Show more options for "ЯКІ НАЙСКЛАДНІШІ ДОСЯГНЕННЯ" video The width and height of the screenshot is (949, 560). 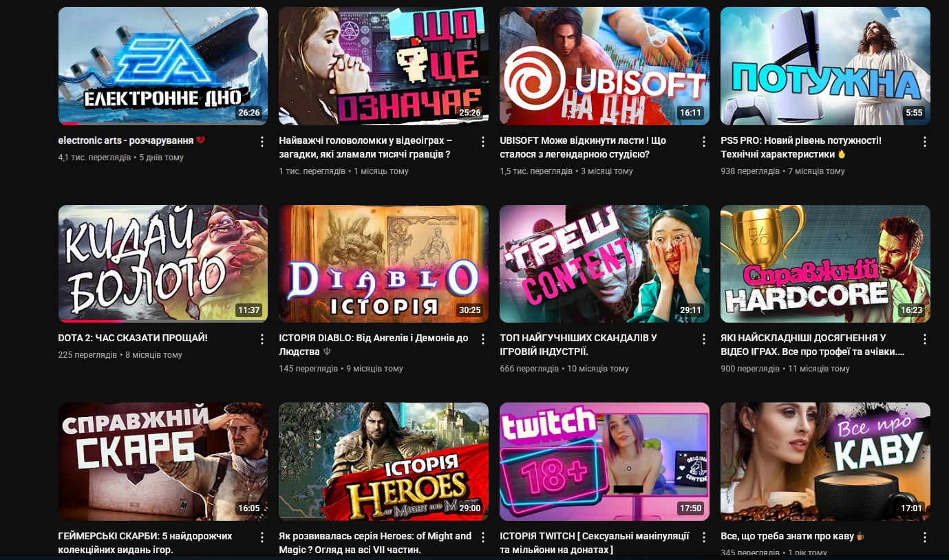pos(924,339)
